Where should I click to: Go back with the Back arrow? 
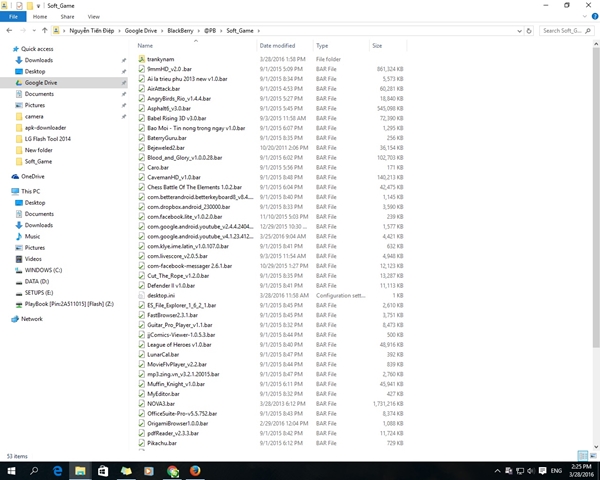(9, 31)
